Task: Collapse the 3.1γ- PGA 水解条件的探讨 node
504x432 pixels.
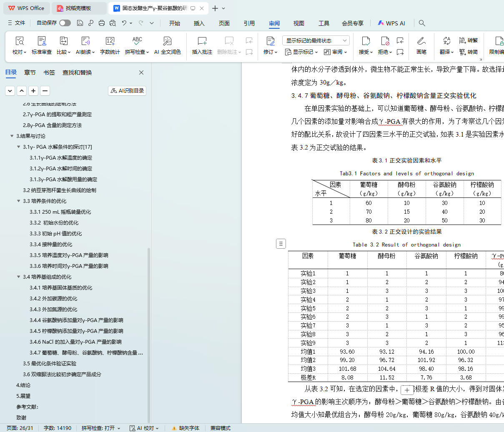Action: (x=18, y=147)
